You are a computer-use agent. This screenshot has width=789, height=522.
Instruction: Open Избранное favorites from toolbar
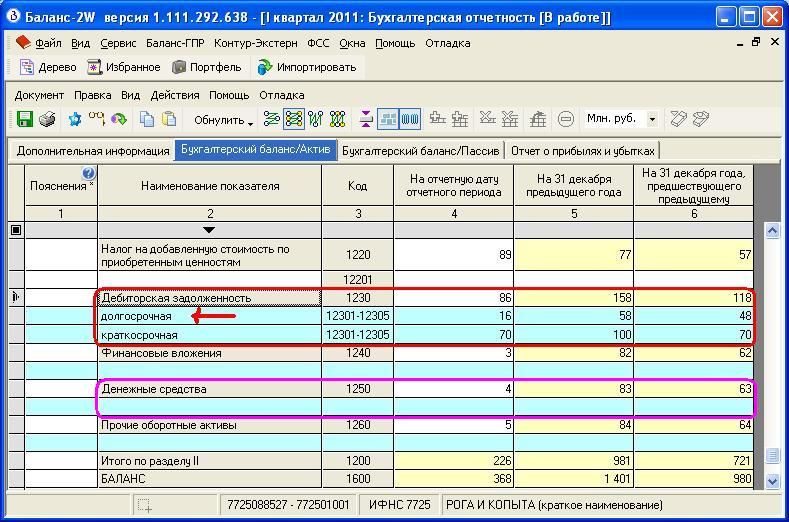123,67
